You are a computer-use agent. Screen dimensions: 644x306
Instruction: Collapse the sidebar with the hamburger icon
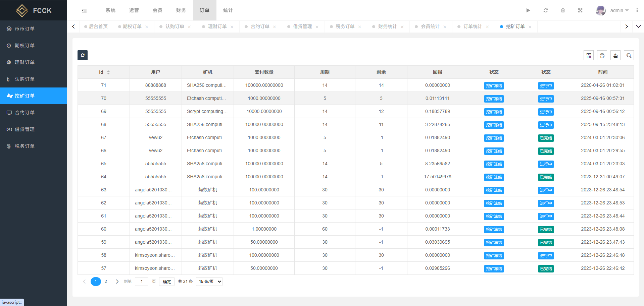tap(84, 10)
